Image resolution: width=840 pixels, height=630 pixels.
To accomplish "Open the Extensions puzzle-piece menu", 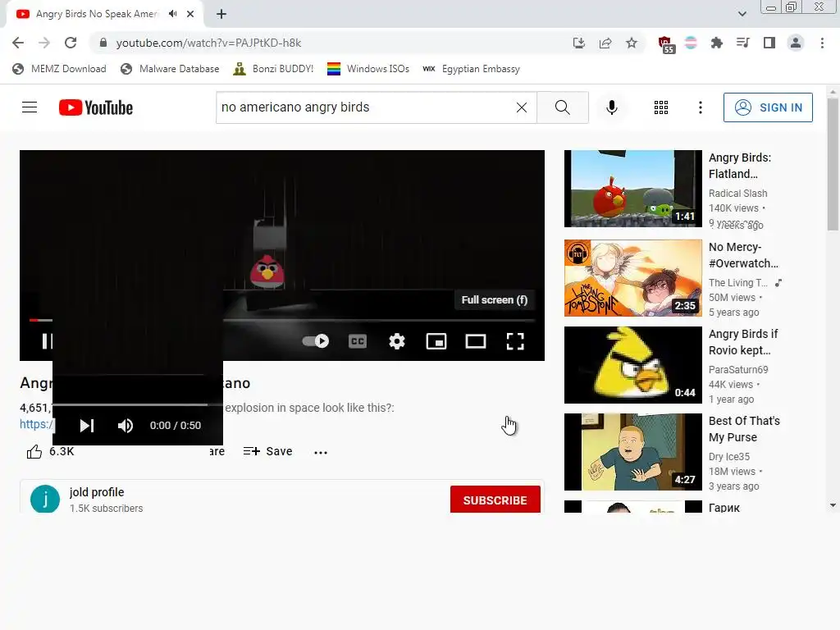I will pyautogui.click(x=717, y=43).
